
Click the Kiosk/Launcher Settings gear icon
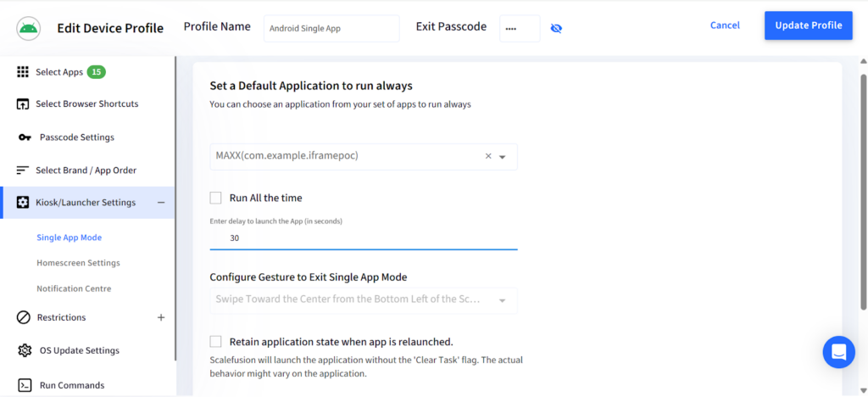pos(23,203)
